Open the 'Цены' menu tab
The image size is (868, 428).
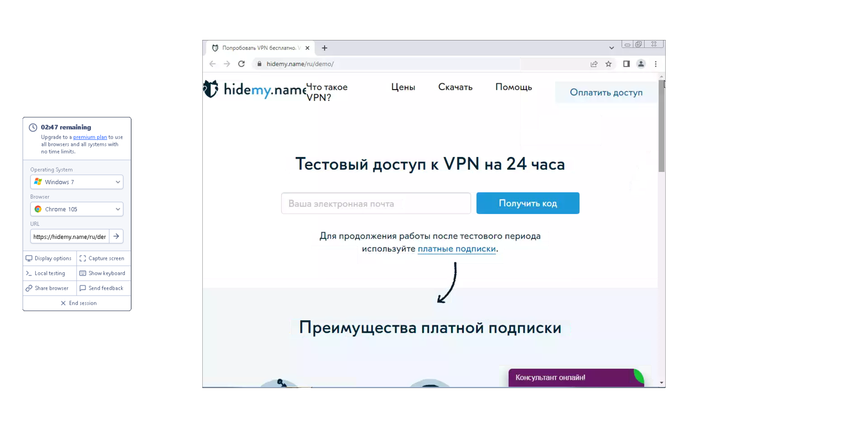pos(403,86)
